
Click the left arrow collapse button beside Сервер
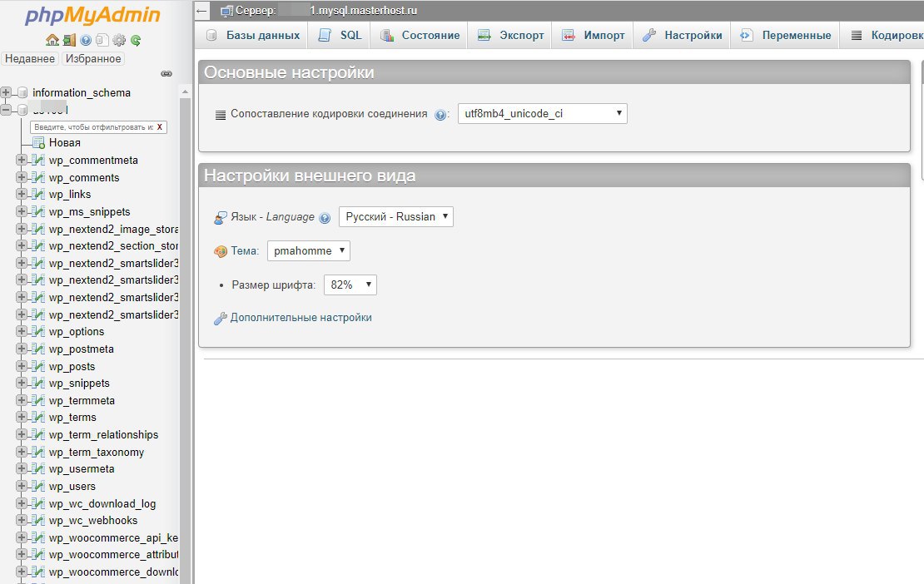coord(202,11)
